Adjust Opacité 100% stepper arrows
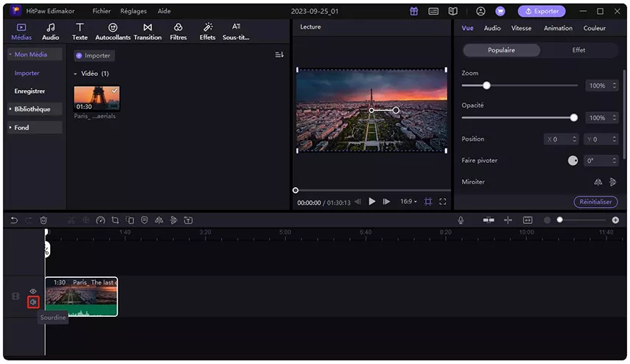 tap(615, 118)
